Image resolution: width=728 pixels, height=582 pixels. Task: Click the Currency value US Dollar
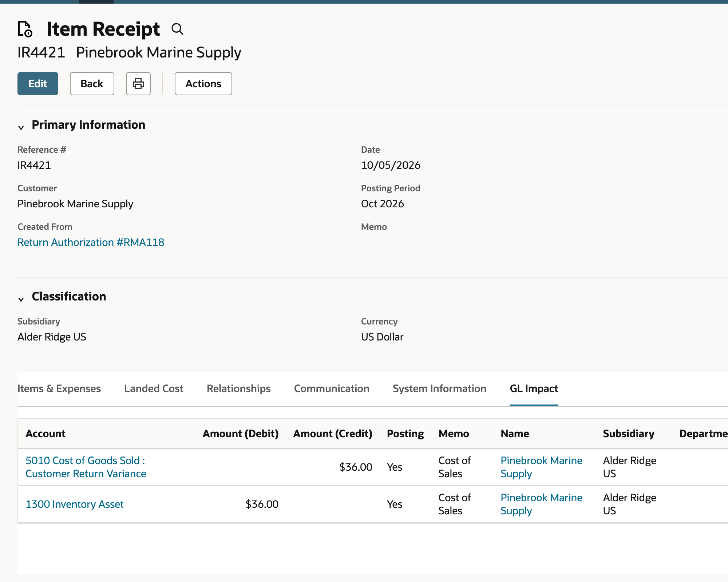(x=382, y=337)
